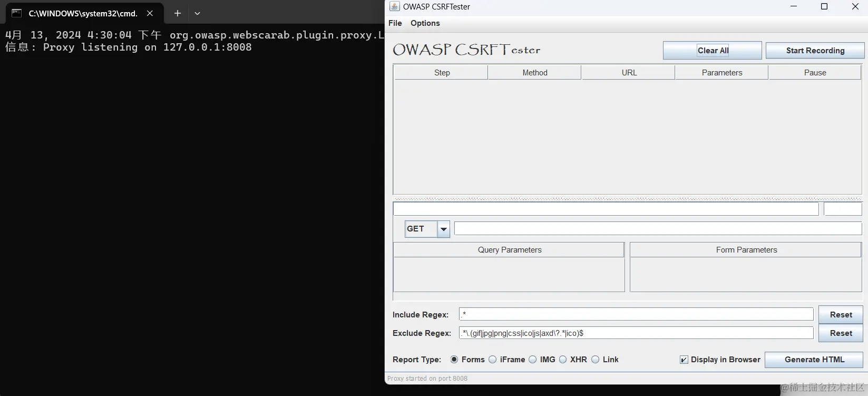Toggle the Display in Browser checkbox
Image resolution: width=868 pixels, height=396 pixels.
[x=684, y=360]
